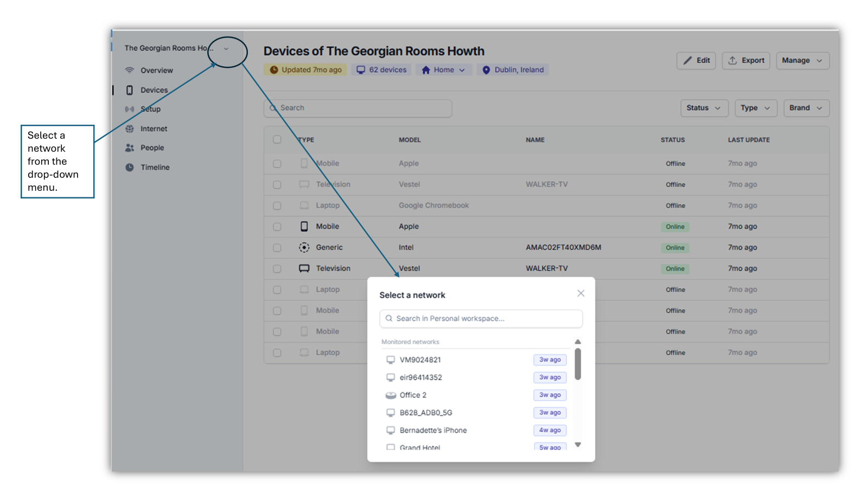Image resolution: width=868 pixels, height=488 pixels.
Task: Expand the Brand filter dropdown
Action: tap(806, 108)
